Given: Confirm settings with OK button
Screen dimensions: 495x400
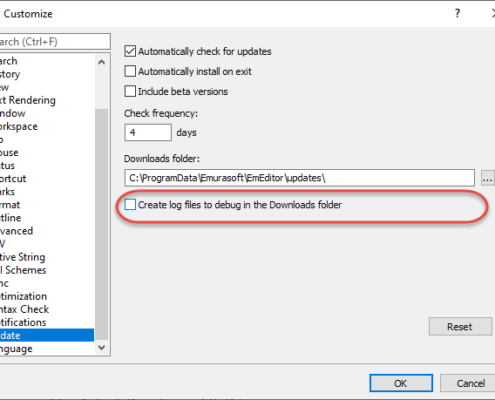Looking at the screenshot, I should [401, 383].
